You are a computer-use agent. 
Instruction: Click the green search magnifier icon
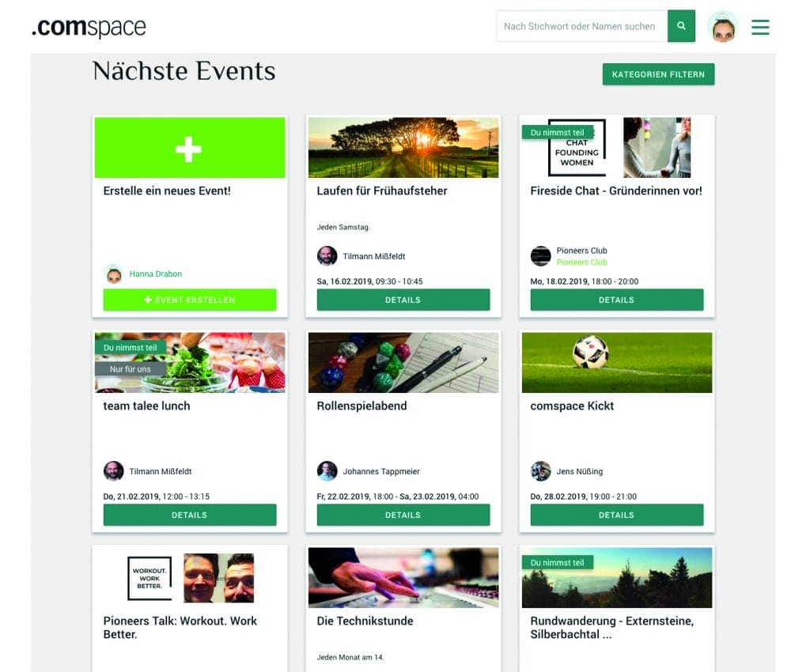681,26
